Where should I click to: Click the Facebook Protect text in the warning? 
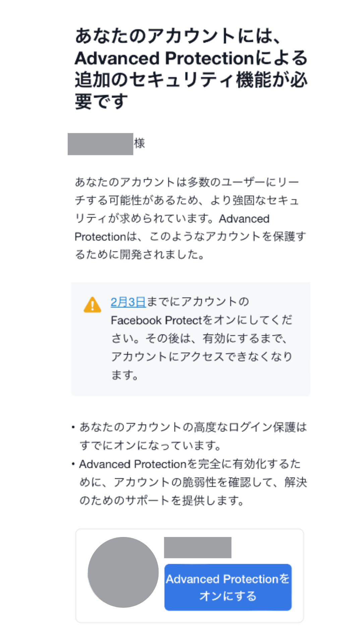pyautogui.click(x=156, y=320)
